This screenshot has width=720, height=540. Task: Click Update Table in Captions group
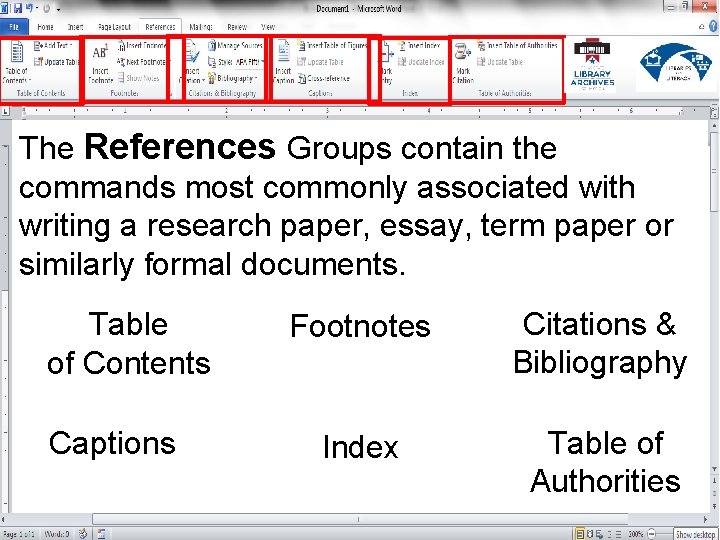click(321, 62)
